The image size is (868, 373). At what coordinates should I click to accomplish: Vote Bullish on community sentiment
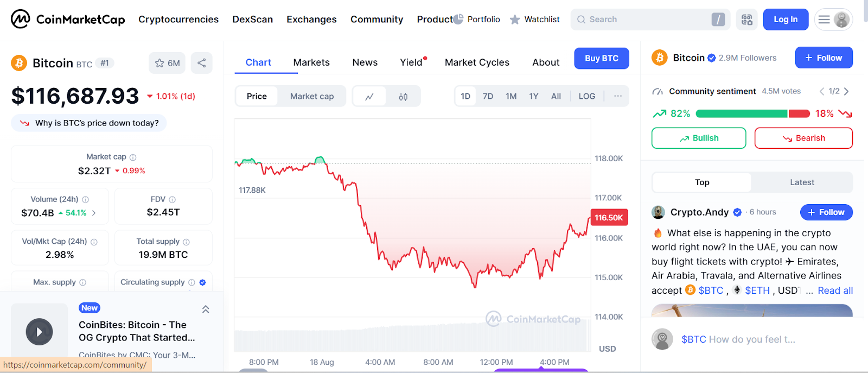(x=699, y=138)
